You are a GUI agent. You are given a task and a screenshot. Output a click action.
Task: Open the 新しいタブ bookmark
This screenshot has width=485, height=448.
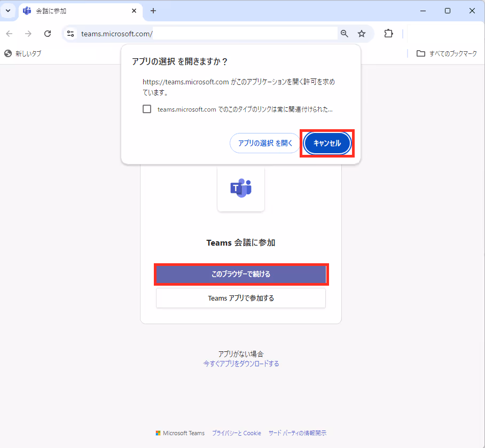point(22,53)
